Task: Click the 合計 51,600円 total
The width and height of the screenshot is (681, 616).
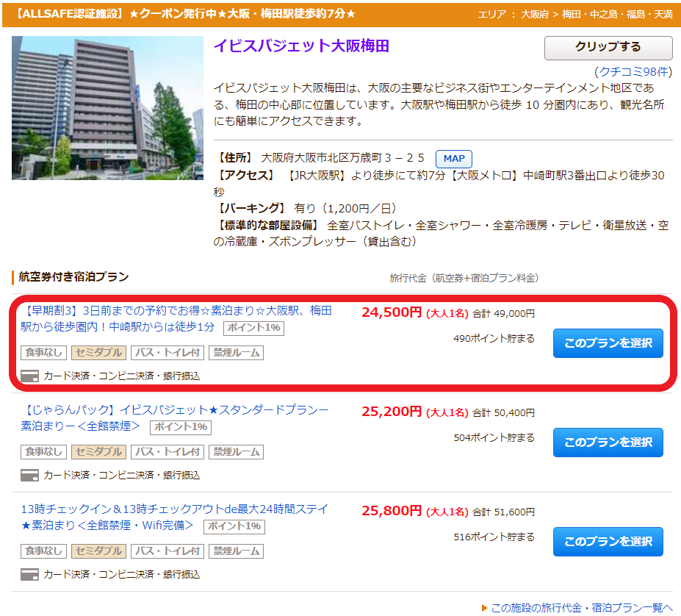Action: tap(503, 512)
